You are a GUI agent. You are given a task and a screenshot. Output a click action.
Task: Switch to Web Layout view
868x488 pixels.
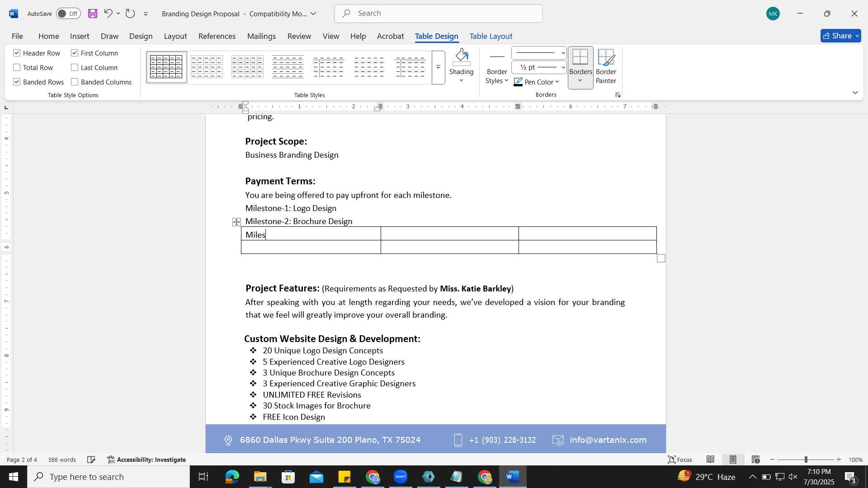pyautogui.click(x=755, y=460)
